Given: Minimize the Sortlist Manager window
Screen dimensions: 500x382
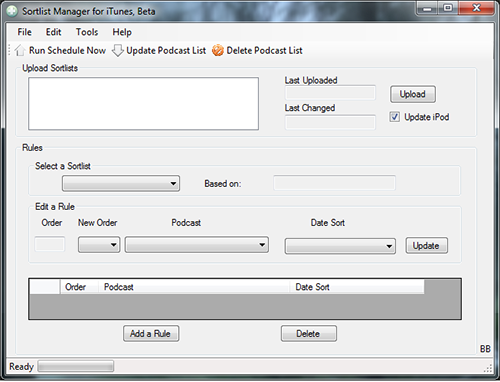Looking at the screenshot, I should tap(427, 8).
